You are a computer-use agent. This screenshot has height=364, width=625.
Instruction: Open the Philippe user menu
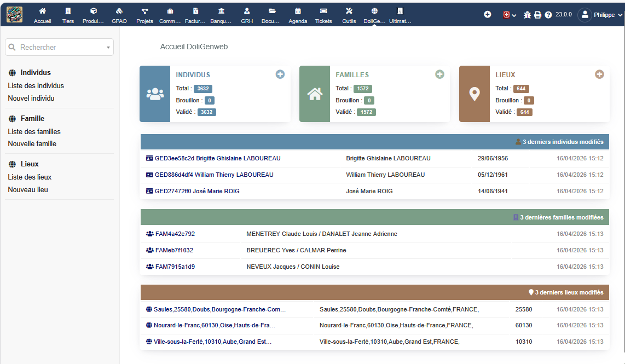coord(600,15)
